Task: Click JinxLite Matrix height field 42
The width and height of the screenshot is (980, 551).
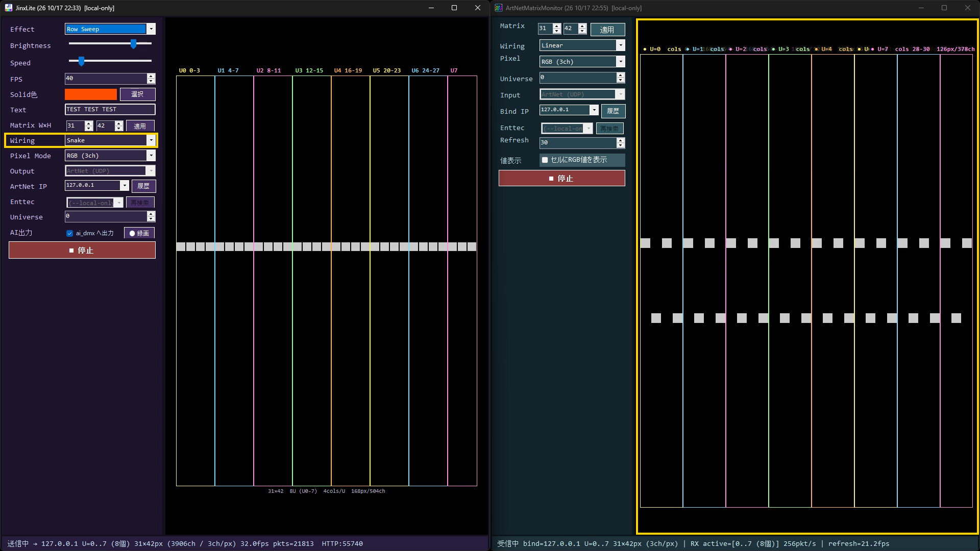Action: pos(105,126)
